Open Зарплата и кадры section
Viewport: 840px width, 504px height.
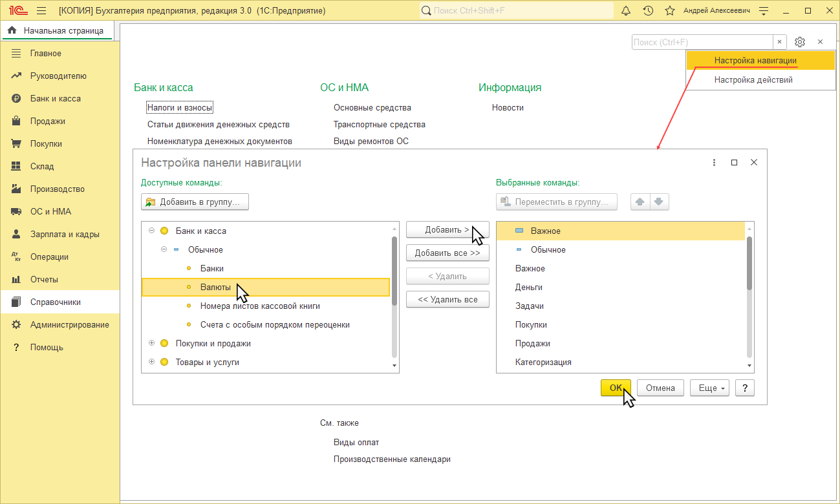(59, 234)
